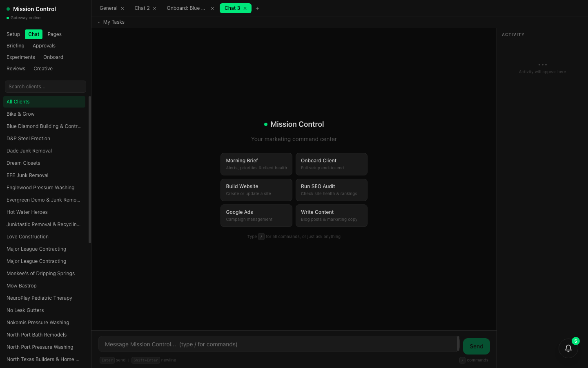Open the Experiments section
588x368 pixels.
(21, 57)
